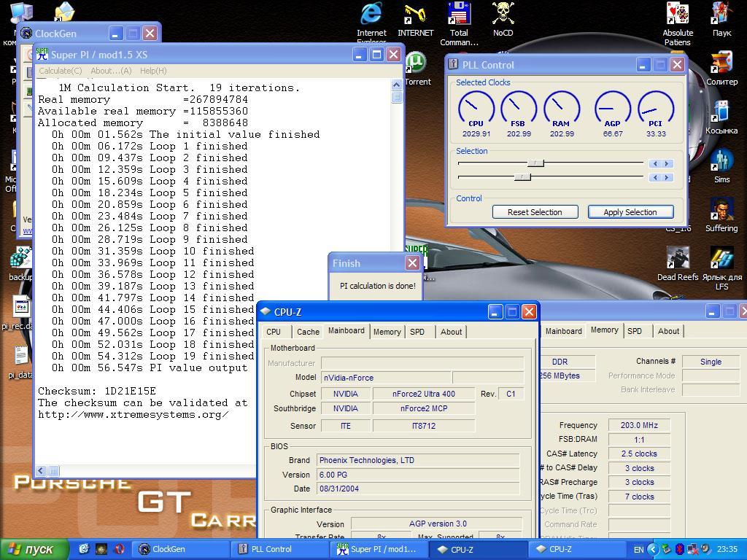The width and height of the screenshot is (747, 560).
Task: Switch to PLL Control taskbar button
Action: coord(281,549)
